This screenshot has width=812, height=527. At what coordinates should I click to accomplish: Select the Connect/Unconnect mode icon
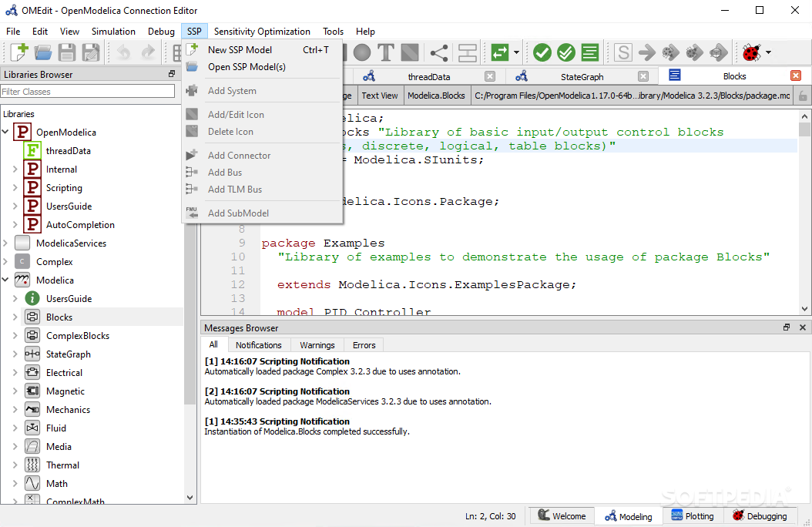coord(439,52)
